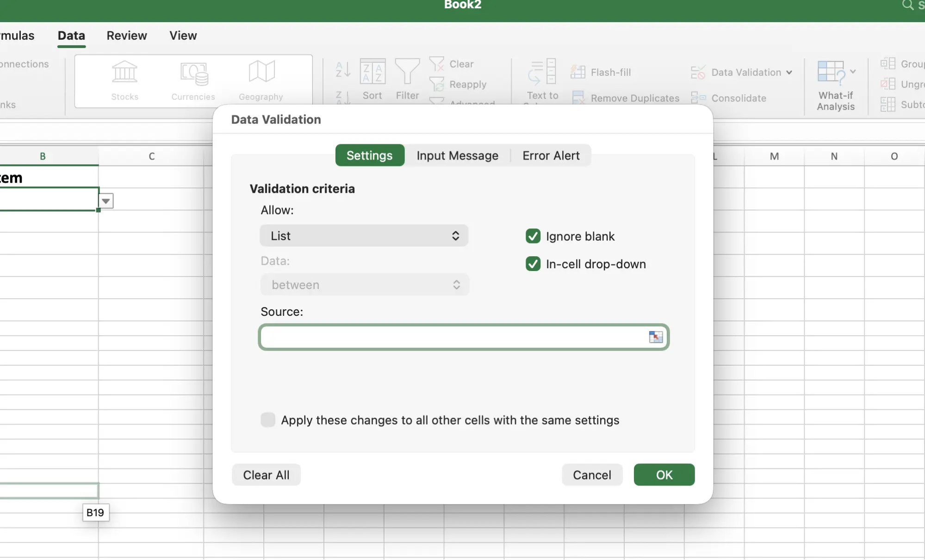Click the range selector icon in Source field

tap(656, 337)
